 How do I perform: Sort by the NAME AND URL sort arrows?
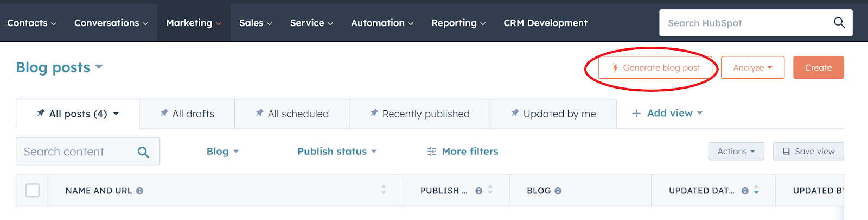click(384, 190)
